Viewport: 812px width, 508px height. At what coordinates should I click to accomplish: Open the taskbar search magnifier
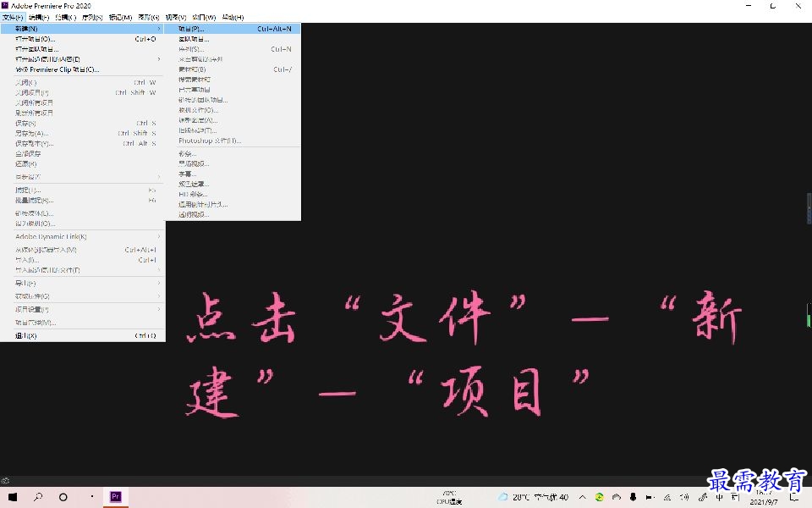point(38,497)
